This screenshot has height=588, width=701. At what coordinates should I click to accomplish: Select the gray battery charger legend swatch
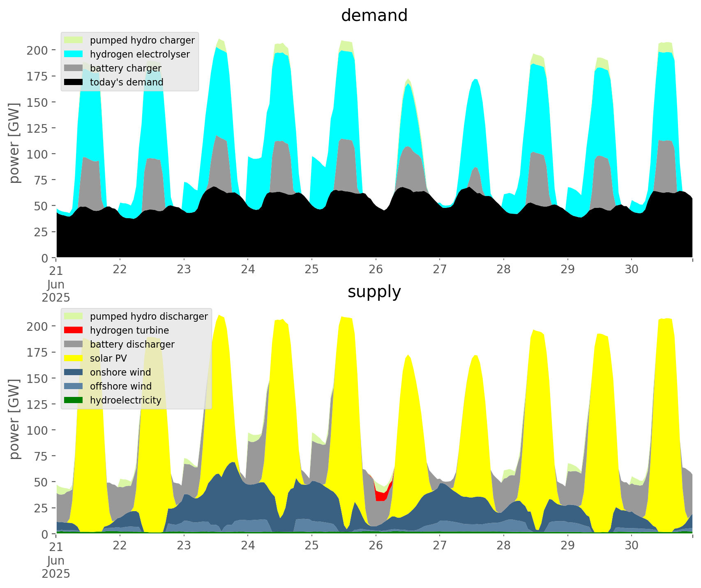[74, 68]
